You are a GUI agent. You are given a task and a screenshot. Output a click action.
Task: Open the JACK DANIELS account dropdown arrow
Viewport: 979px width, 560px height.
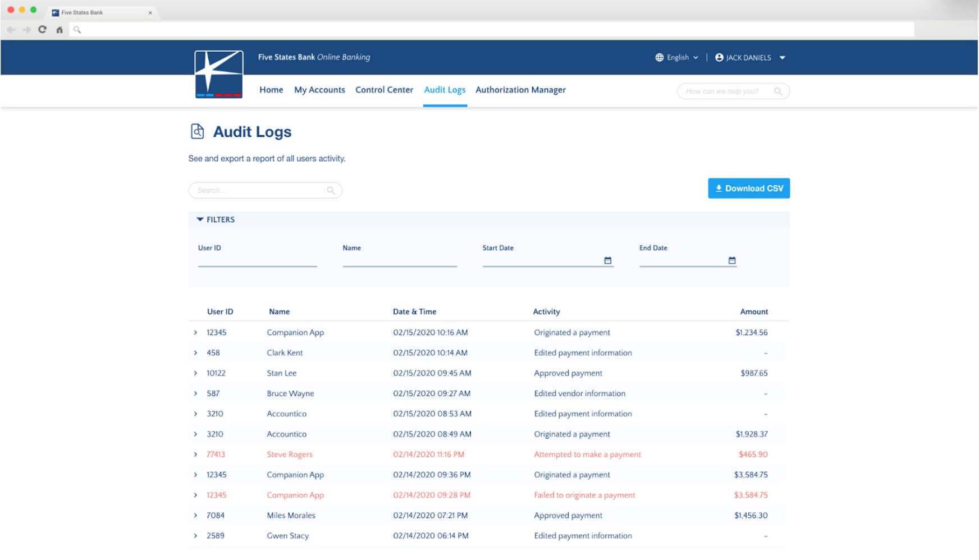coord(783,58)
